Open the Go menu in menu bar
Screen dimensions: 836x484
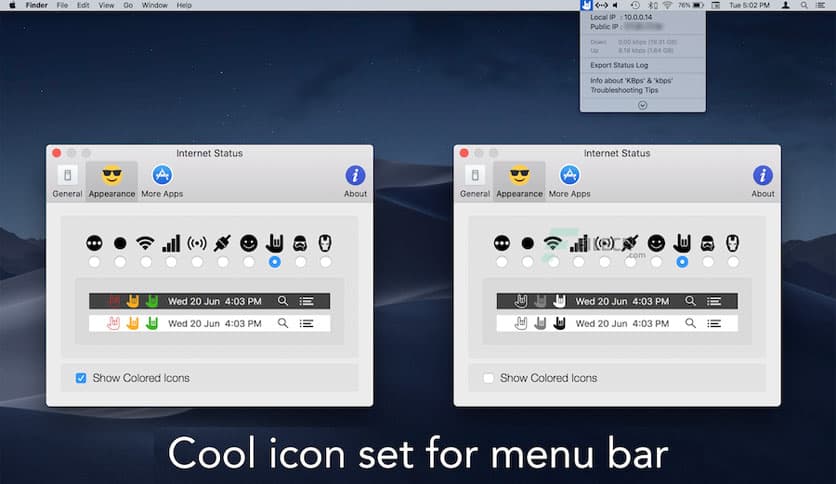pos(128,5)
